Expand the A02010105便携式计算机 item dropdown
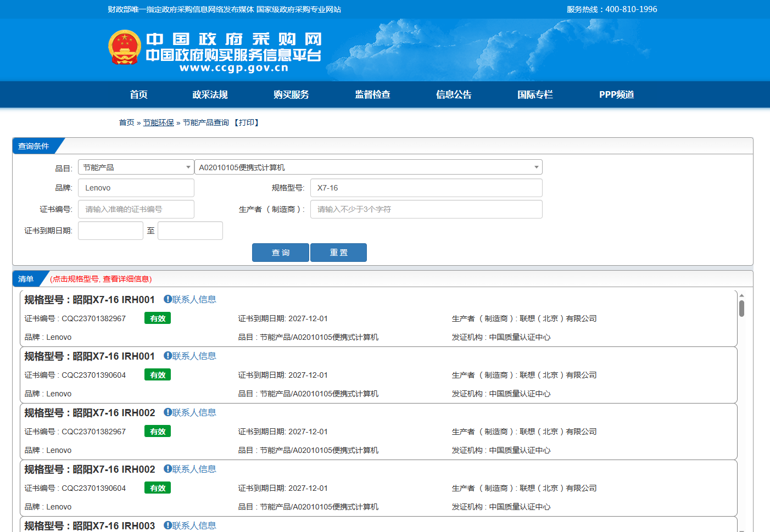Viewport: 770px width, 532px height. click(369, 167)
